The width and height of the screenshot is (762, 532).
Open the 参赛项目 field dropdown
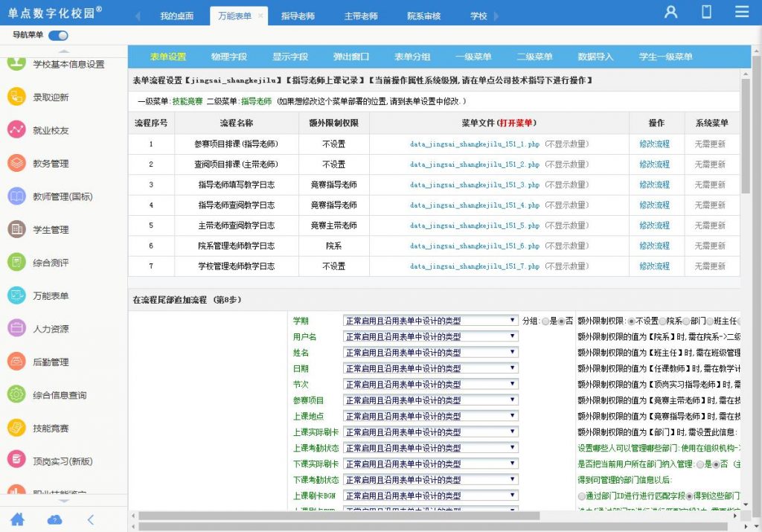pos(431,400)
